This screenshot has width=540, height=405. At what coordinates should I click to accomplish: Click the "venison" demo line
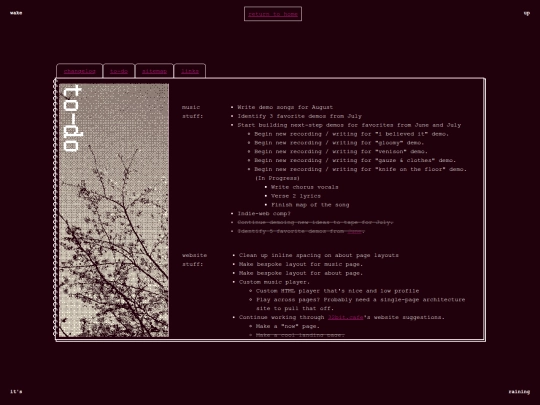341,152
